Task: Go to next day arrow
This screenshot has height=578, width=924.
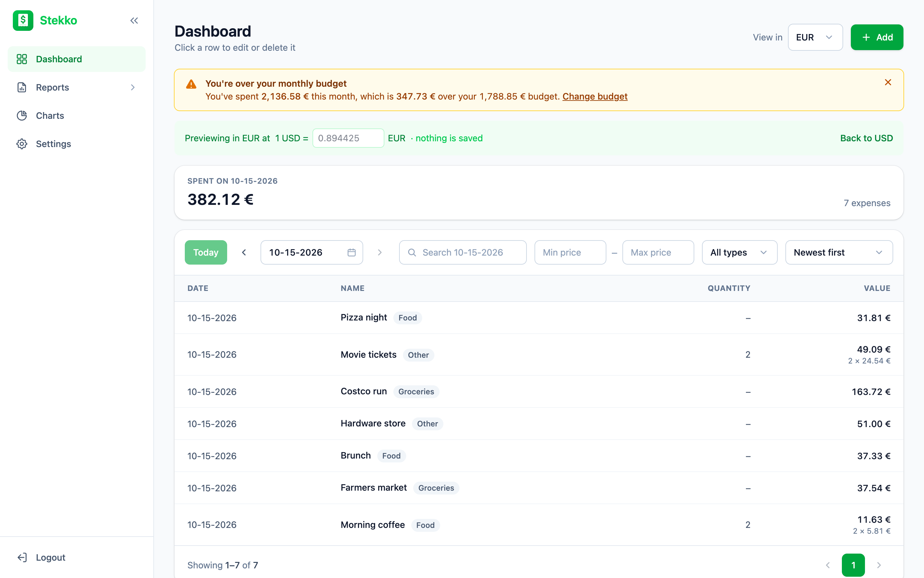Action: pyautogui.click(x=380, y=252)
